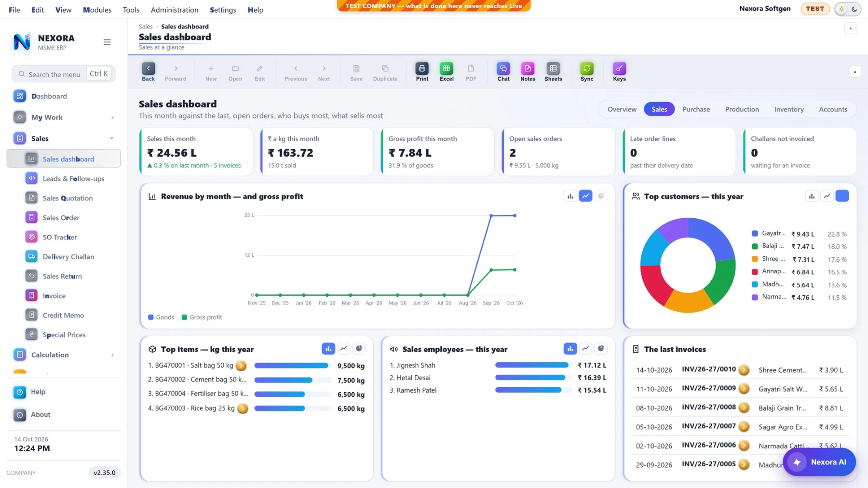Image resolution: width=868 pixels, height=488 pixels.
Task: Open Invoice in sidebar
Action: pos(64,295)
